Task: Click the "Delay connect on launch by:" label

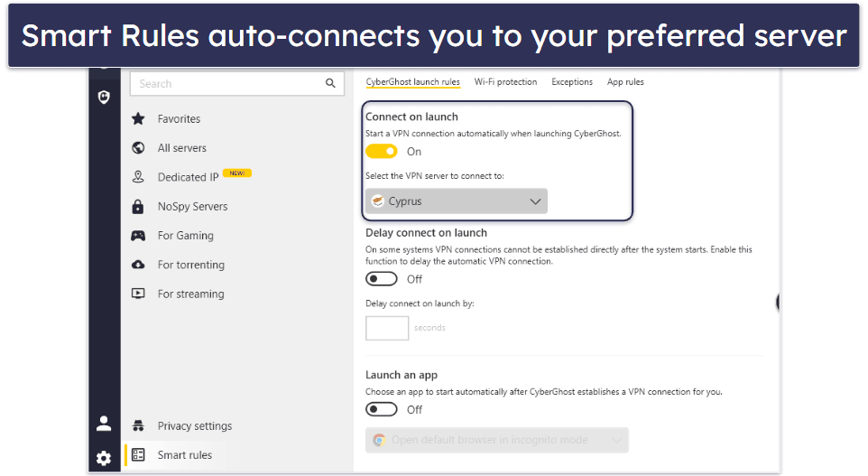Action: [x=420, y=303]
